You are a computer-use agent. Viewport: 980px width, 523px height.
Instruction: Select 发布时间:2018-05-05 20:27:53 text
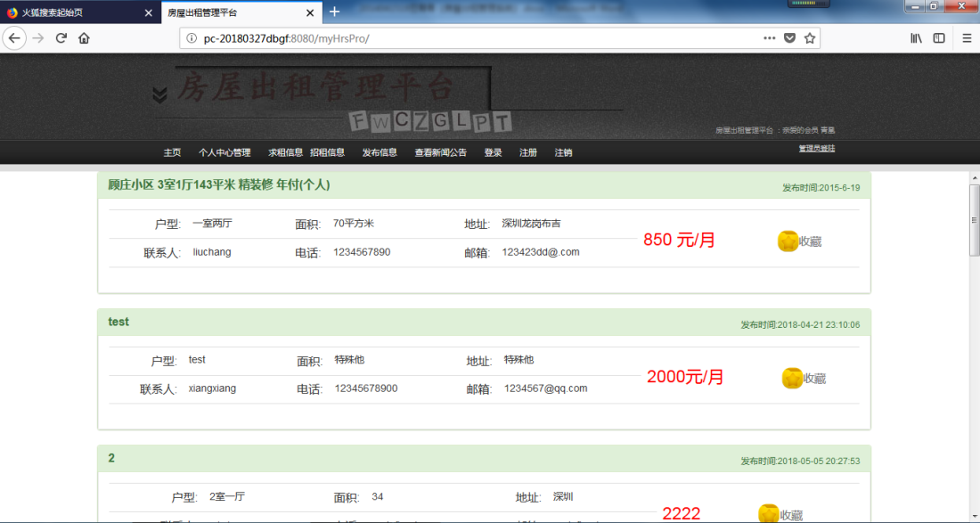click(800, 462)
